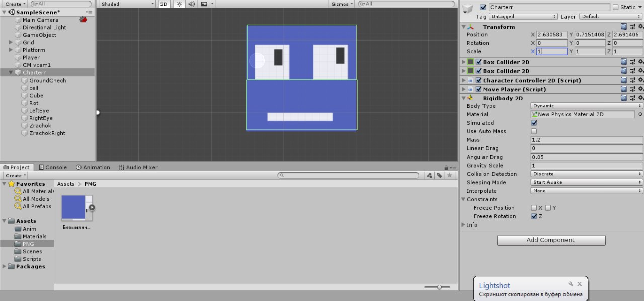Enable the Static checkbox
The width and height of the screenshot is (644, 301).
(x=615, y=7)
